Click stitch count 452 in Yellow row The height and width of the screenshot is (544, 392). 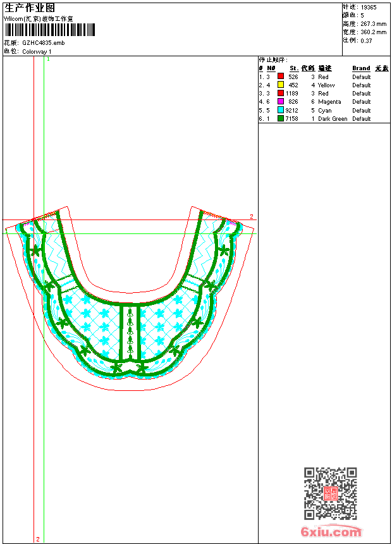[293, 85]
